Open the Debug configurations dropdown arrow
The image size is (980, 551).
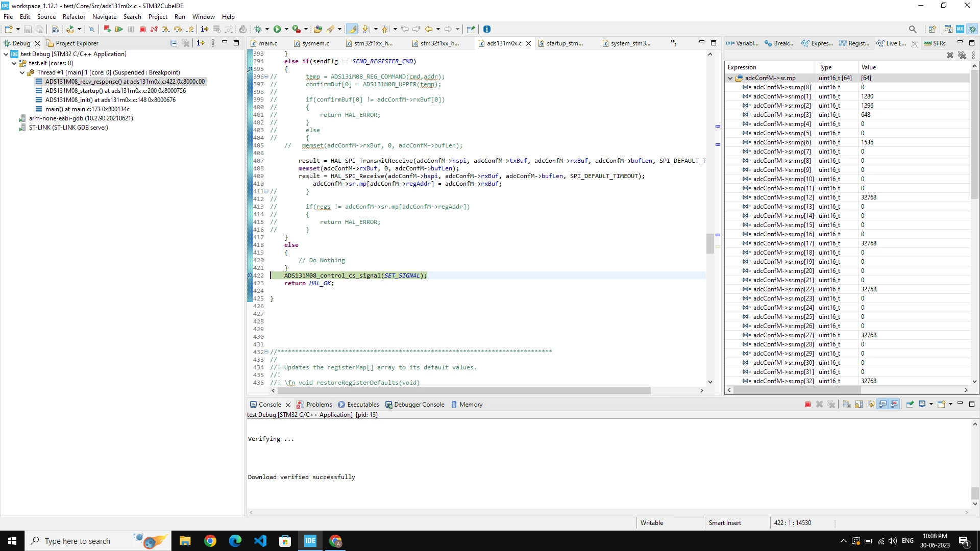[x=267, y=29]
